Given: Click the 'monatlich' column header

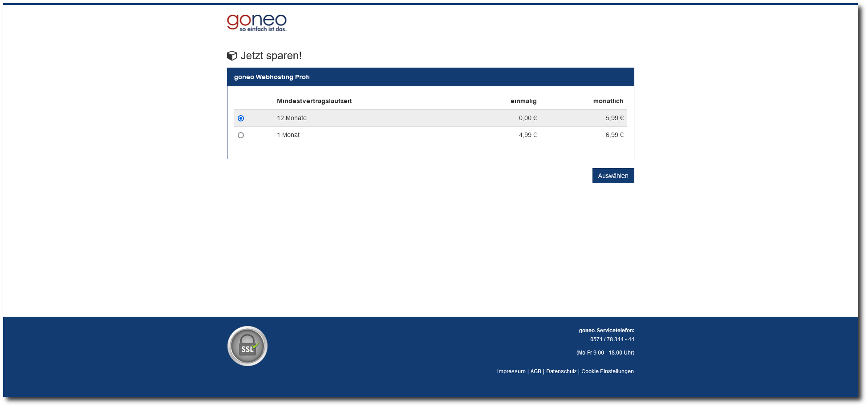Looking at the screenshot, I should [608, 101].
